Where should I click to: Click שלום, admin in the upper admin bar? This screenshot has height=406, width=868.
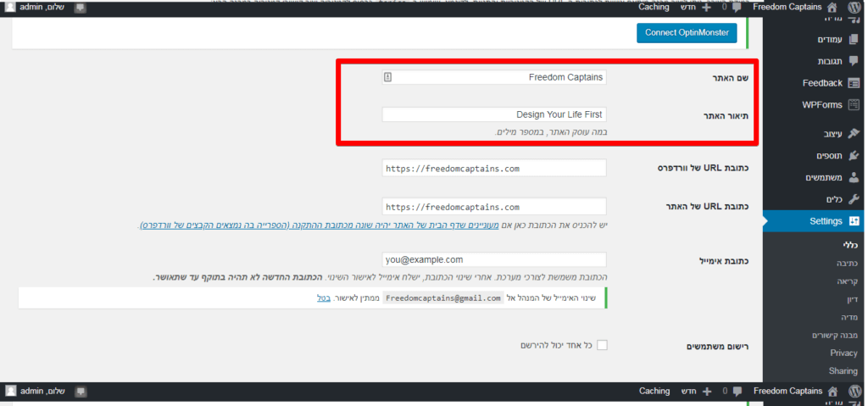point(42,7)
